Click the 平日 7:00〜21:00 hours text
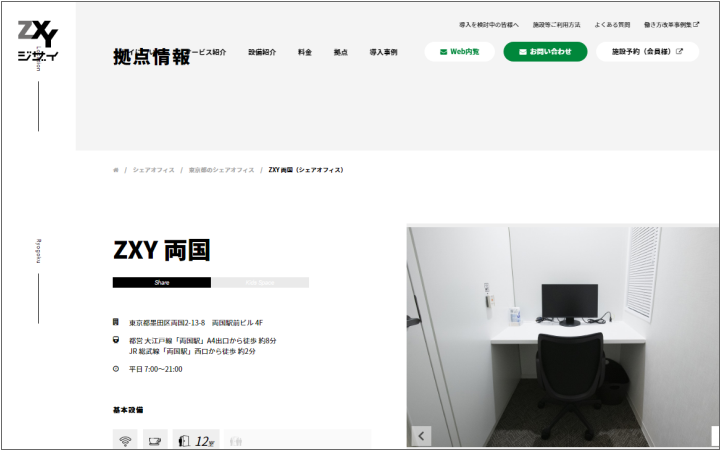 click(x=156, y=369)
